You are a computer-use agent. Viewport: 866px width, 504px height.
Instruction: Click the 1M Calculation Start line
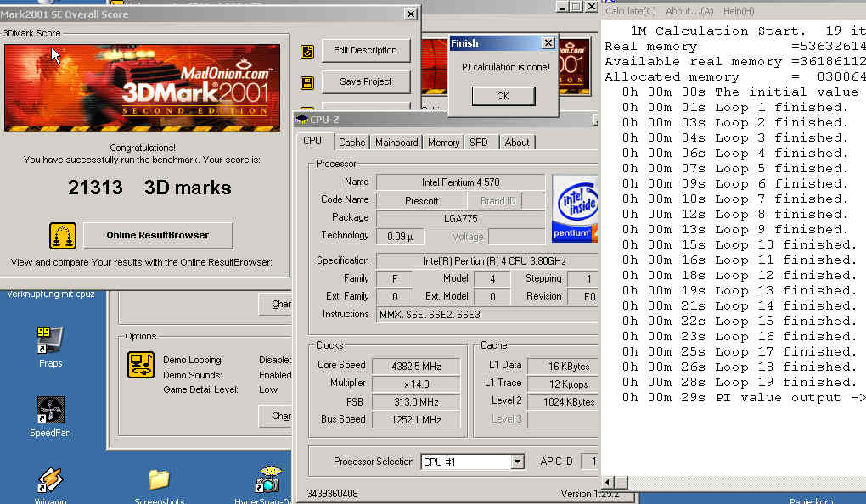point(748,31)
